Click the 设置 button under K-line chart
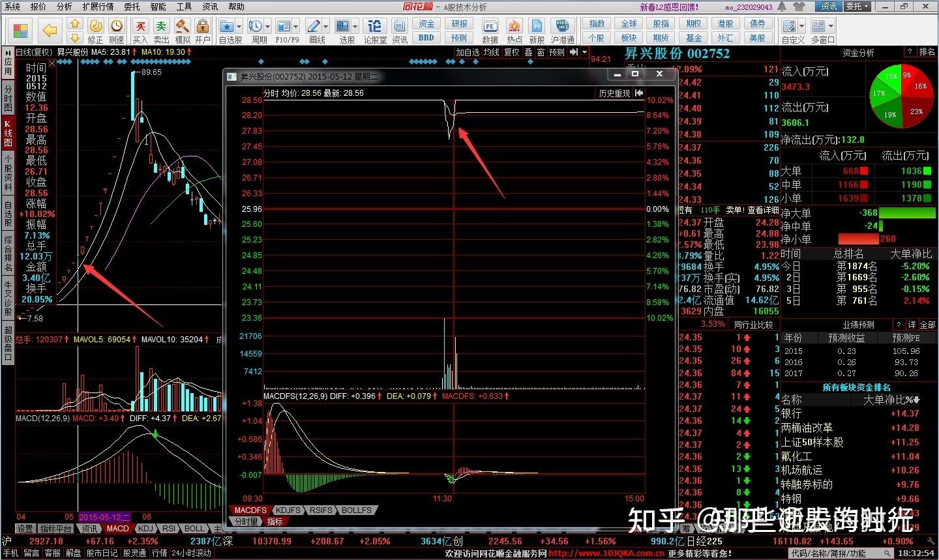Screen dimensions: 939x560 [x=25, y=529]
